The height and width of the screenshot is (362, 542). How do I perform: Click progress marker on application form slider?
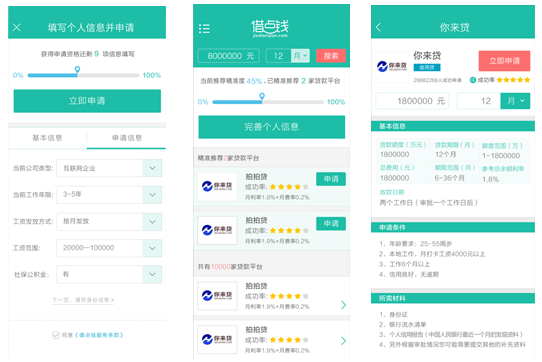pos(77,69)
